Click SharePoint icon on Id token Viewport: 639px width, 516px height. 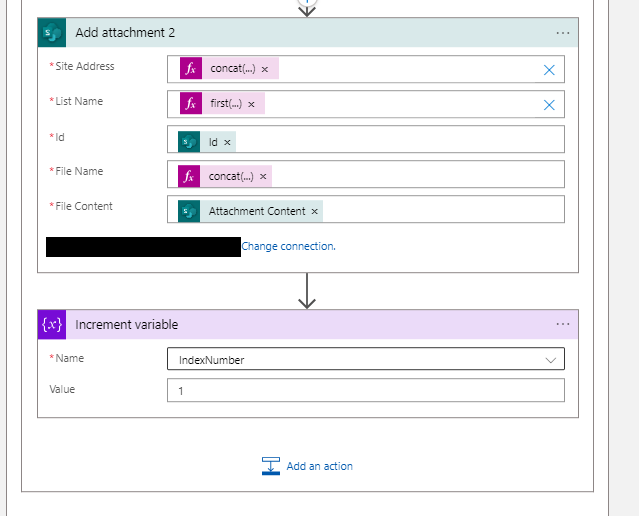[x=189, y=142]
